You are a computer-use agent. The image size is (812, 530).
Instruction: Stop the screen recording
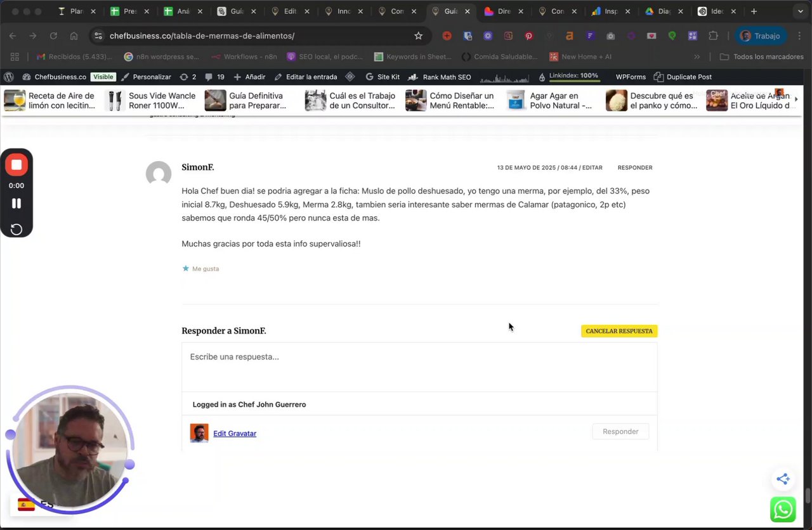16,165
